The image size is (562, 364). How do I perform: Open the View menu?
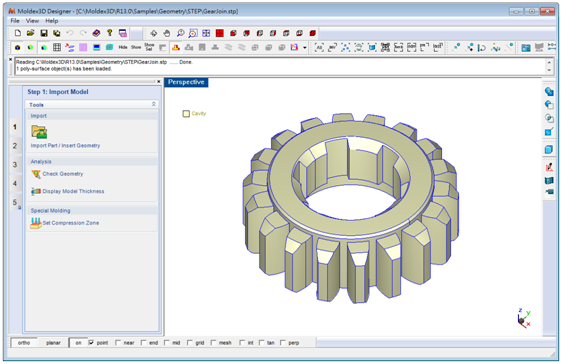coord(32,21)
